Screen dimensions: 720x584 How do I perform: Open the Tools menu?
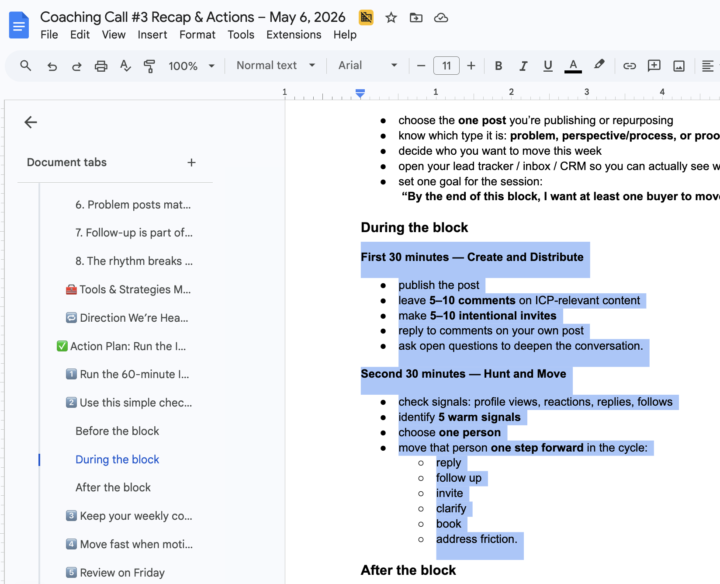click(x=241, y=35)
